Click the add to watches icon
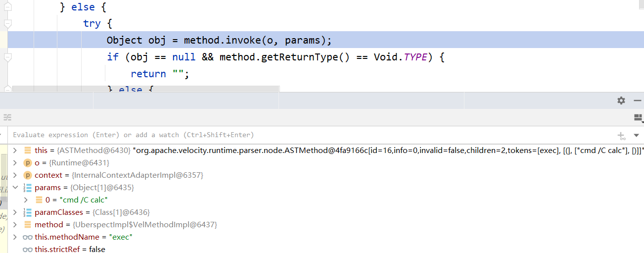Viewport: 644px width, 253px height. tap(621, 135)
